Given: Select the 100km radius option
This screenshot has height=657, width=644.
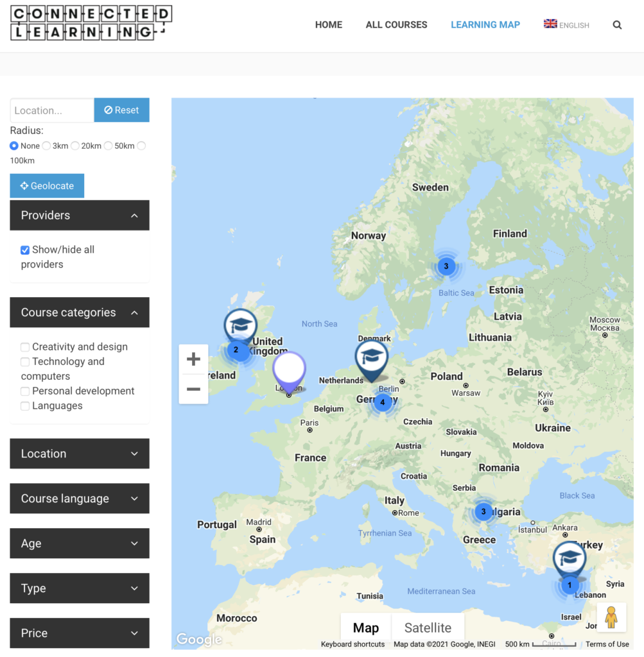Looking at the screenshot, I should coord(141,146).
